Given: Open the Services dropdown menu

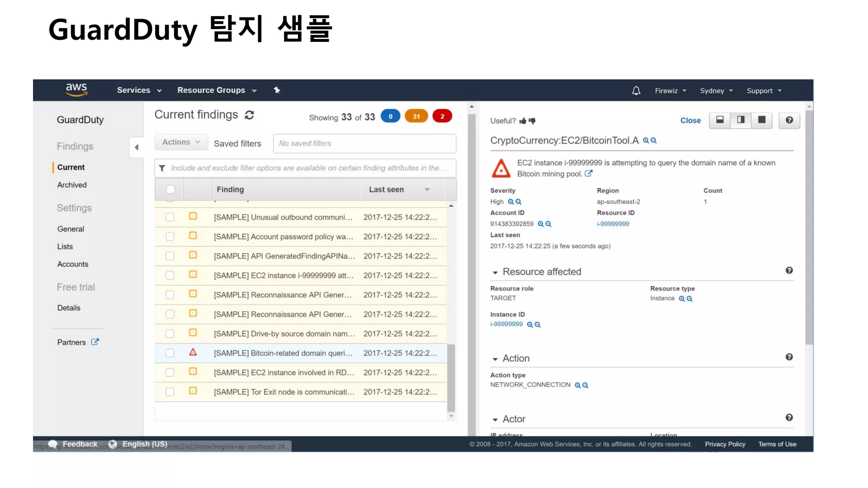Looking at the screenshot, I should click(x=139, y=90).
